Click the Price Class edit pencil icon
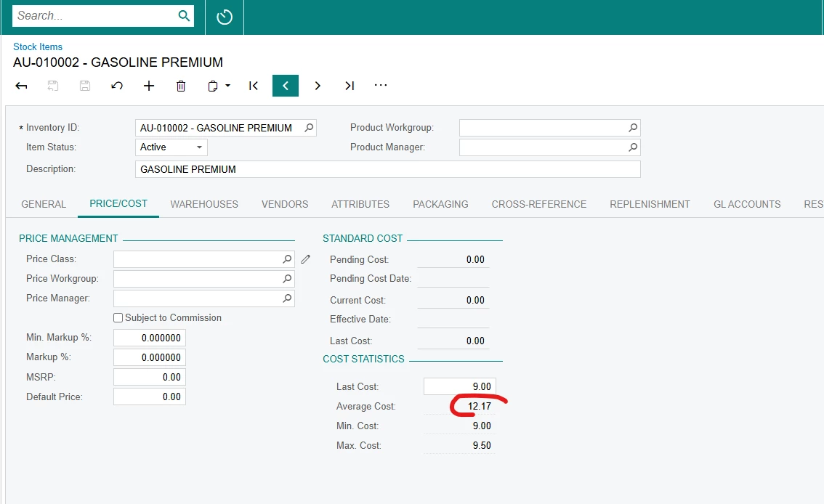This screenshot has height=504, width=824. coord(305,259)
